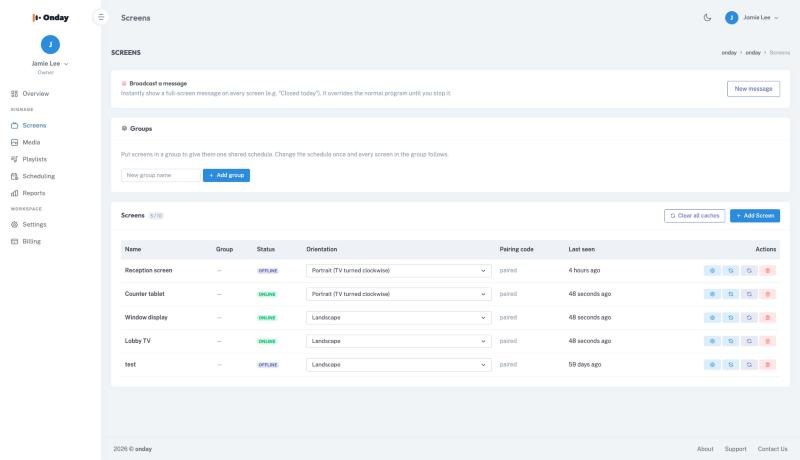Click the Reports chart icon
The height and width of the screenshot is (460, 800).
[x=14, y=193]
